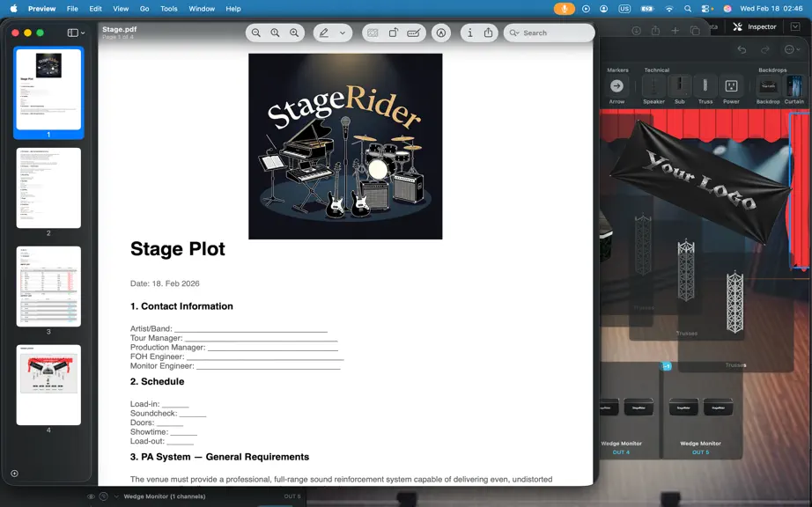
Task: Select page 2 thumbnail
Action: point(48,187)
